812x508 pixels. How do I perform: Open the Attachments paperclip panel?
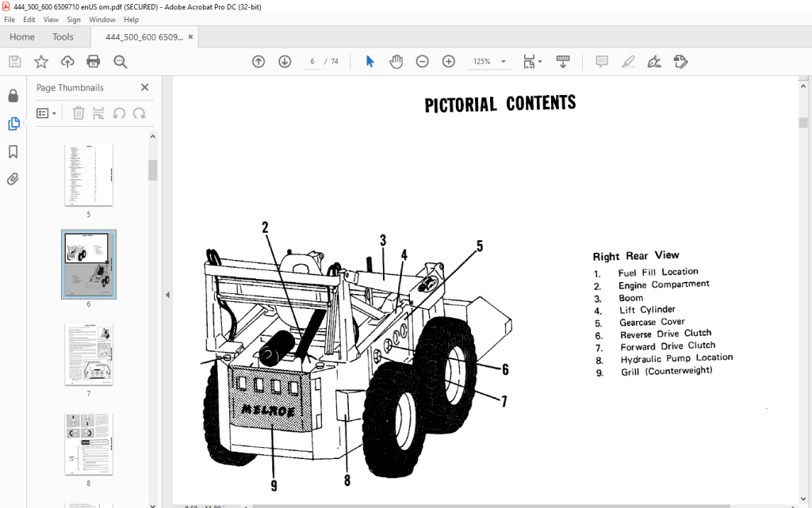(x=13, y=180)
